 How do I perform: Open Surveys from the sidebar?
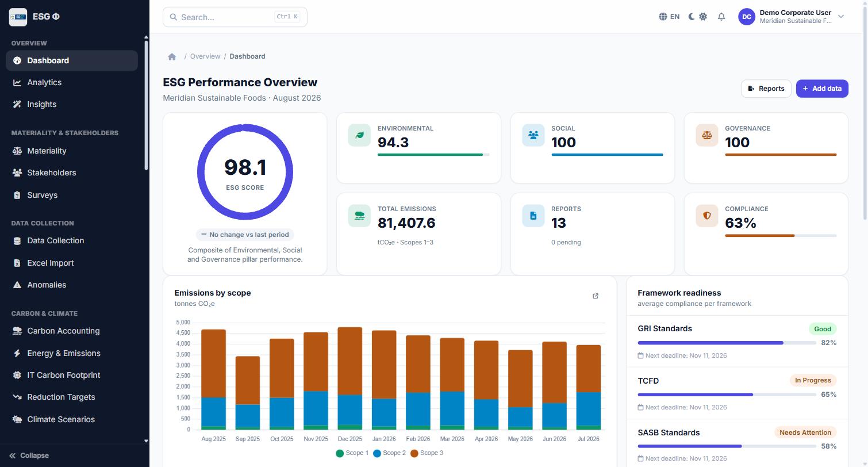coord(72,195)
